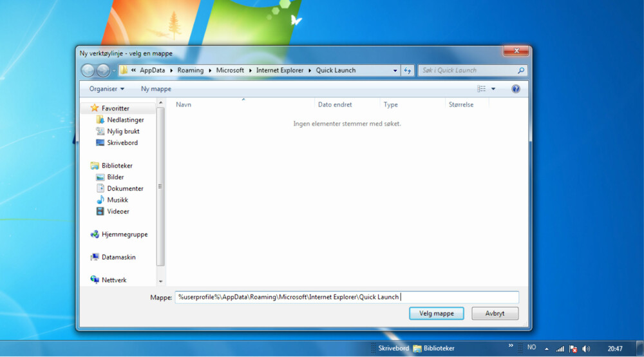Click the Favoritter star icon

click(x=95, y=108)
